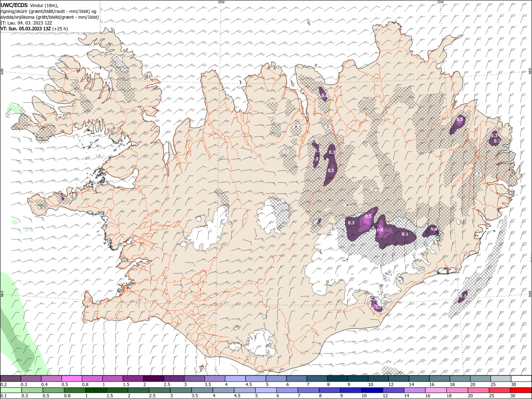Pick the pale grey swatch labeled 25 in the snow legend
The width and height of the screenshot is (532, 399).
500,379
